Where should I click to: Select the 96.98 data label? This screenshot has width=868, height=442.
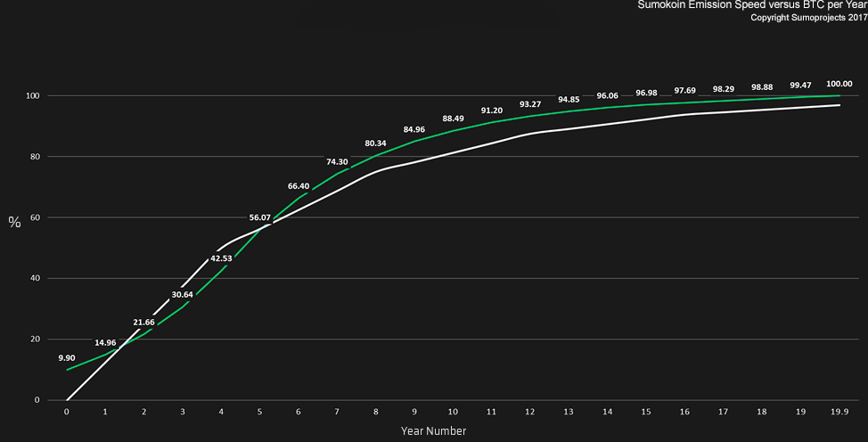(646, 93)
